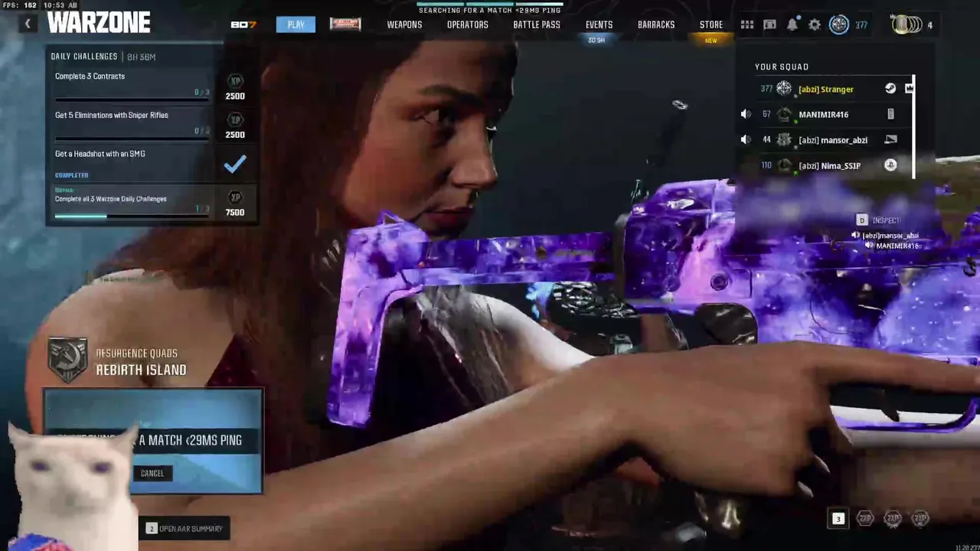Click Complete 3 Contracts progress bar

132,100
